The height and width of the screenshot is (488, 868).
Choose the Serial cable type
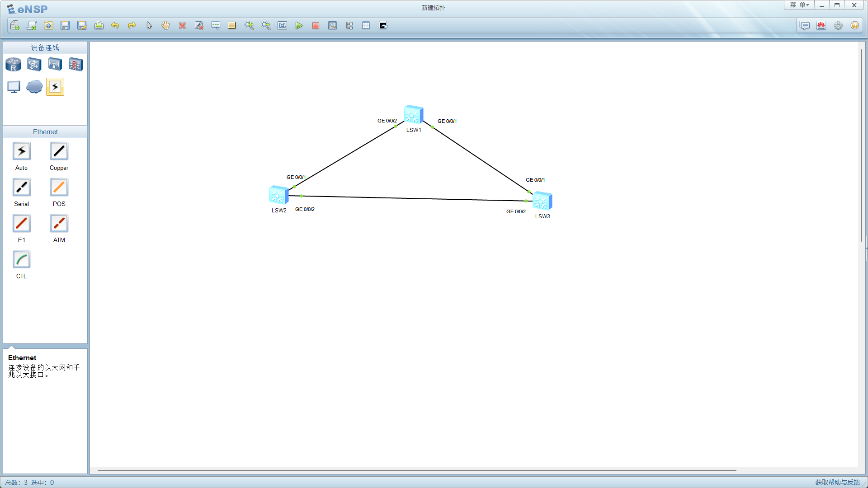pyautogui.click(x=21, y=188)
